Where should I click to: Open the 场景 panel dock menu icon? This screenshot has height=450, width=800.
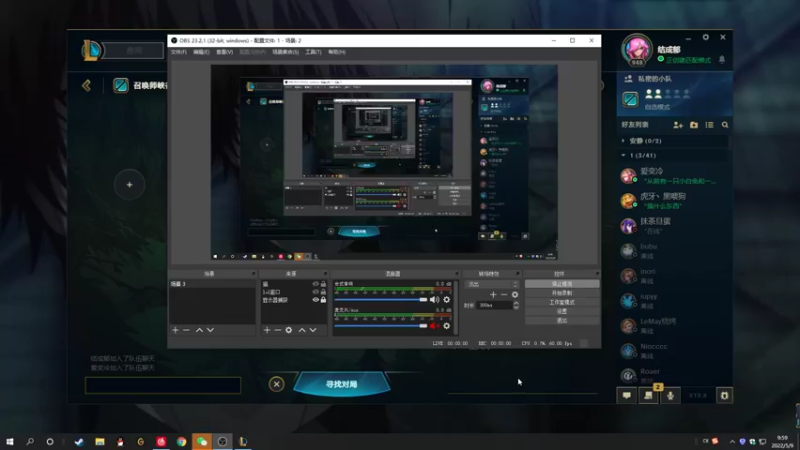(253, 274)
